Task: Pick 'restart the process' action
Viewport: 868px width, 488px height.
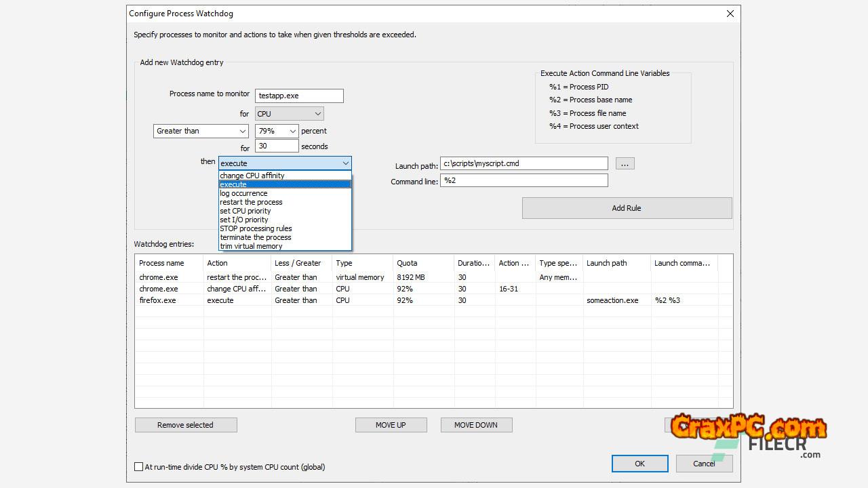Action: tap(251, 202)
